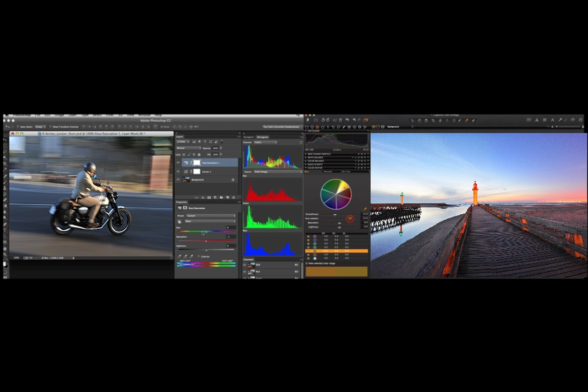Screen dimensions: 588x392
Task: Select the Type tool in Photoshop toolbox
Action: 5,230
